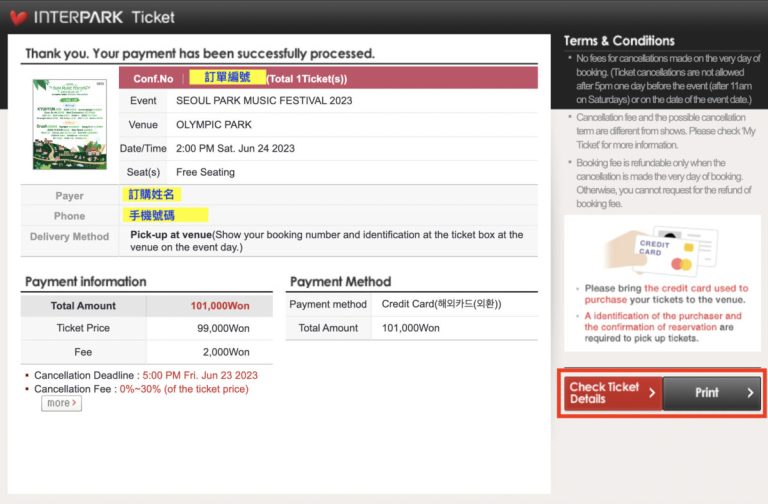Click the Check Ticket Details button
The height and width of the screenshot is (504, 768).
(611, 393)
